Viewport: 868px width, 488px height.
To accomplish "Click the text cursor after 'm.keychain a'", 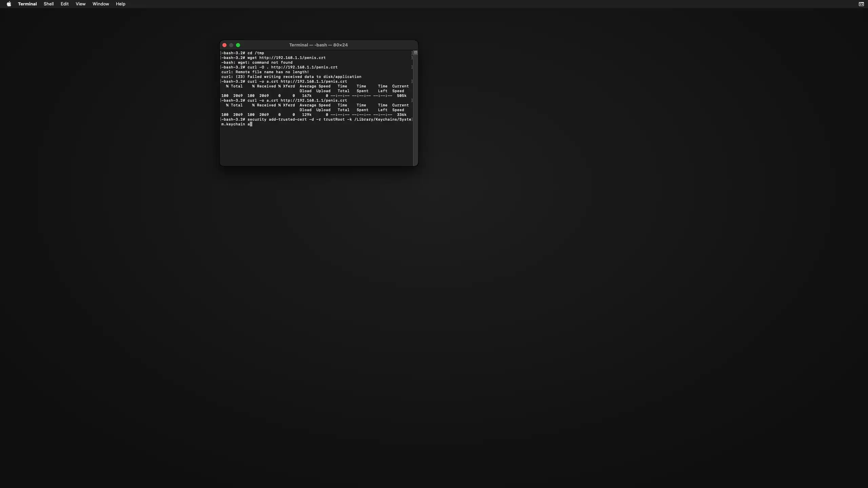I will 251,124.
